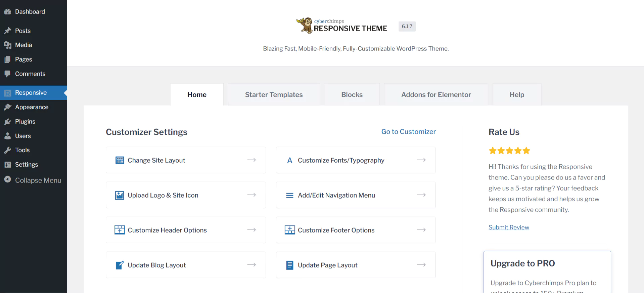The width and height of the screenshot is (644, 294).
Task: Click the 6.1.7 version badge
Action: click(407, 27)
